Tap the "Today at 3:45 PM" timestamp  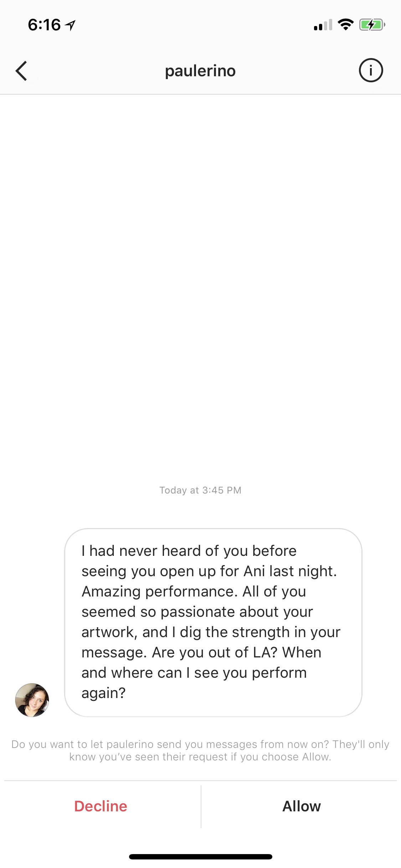[200, 490]
